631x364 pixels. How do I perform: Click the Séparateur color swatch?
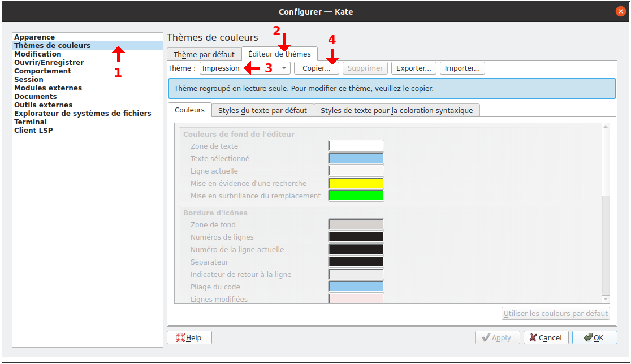coord(356,262)
